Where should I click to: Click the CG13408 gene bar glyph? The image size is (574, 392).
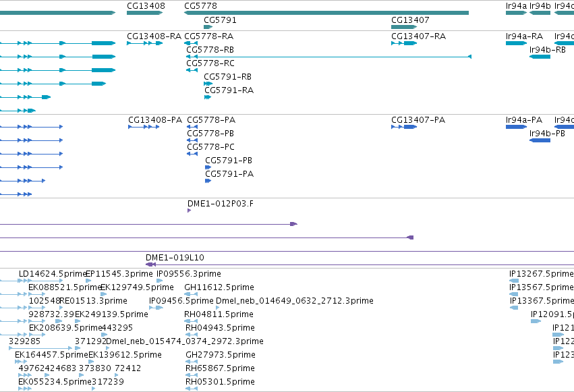point(144,13)
